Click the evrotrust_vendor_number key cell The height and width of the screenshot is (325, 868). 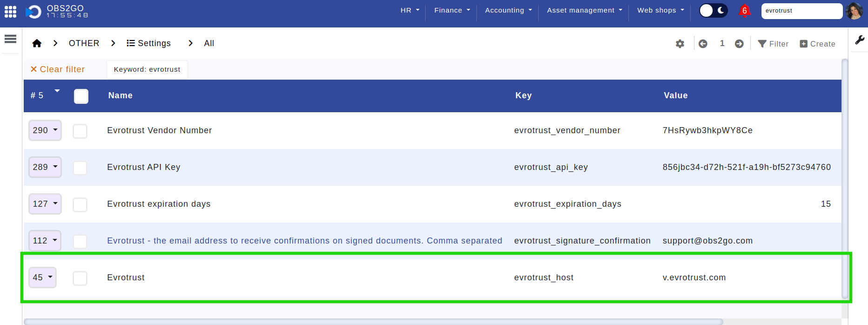coord(567,130)
